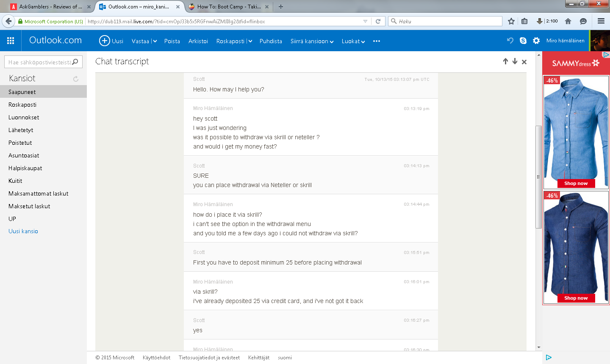This screenshot has height=364, width=610.
Task: Open the bookmarks list icon
Action: point(524,21)
